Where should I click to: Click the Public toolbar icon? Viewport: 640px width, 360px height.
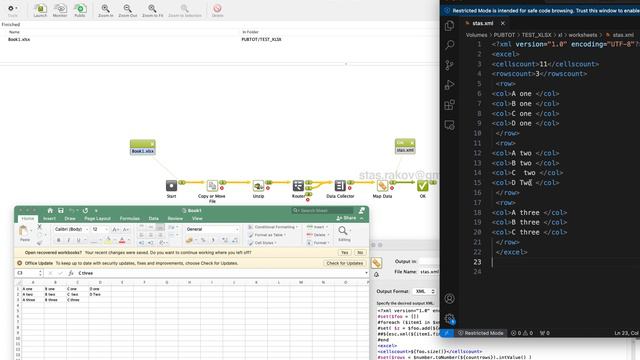click(x=80, y=10)
